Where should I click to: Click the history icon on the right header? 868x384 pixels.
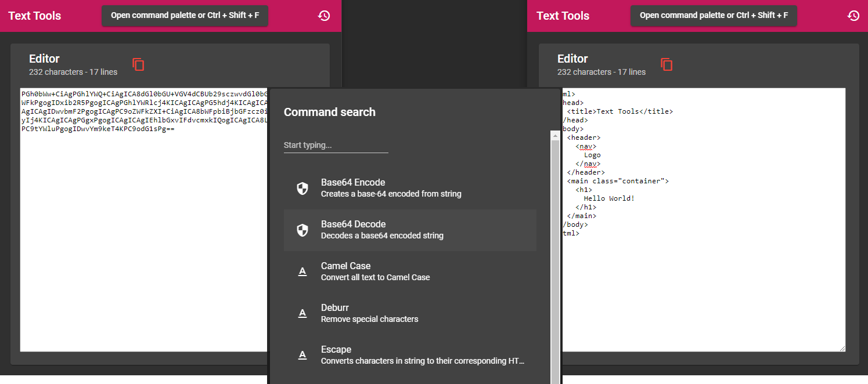pos(853,16)
